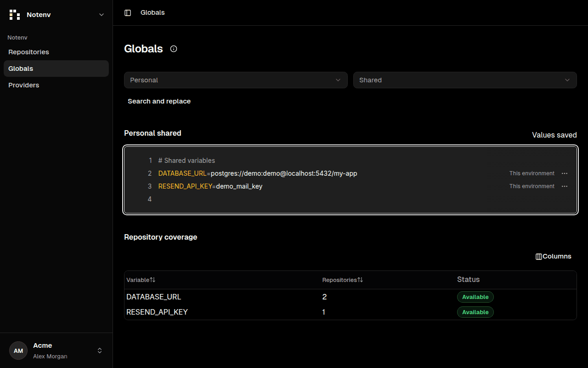This screenshot has width=588, height=368.
Task: Open the Shared environment dropdown
Action: point(465,80)
